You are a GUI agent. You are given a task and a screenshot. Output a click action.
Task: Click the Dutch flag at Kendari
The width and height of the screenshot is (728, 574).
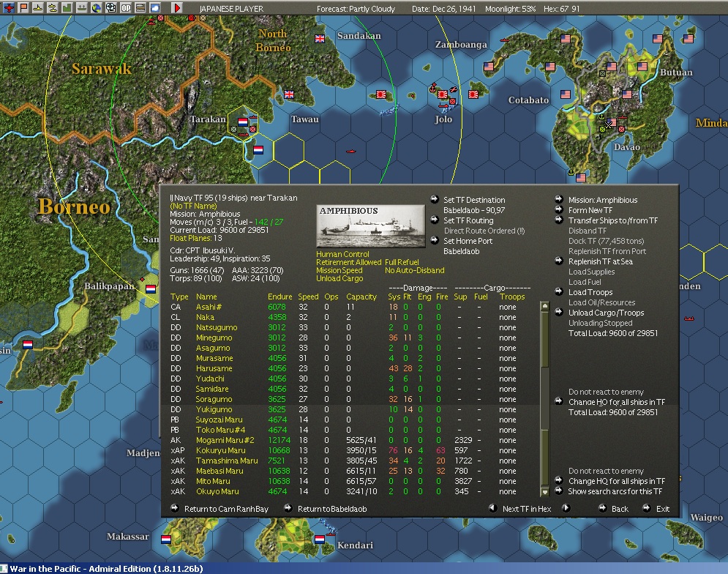click(x=320, y=539)
